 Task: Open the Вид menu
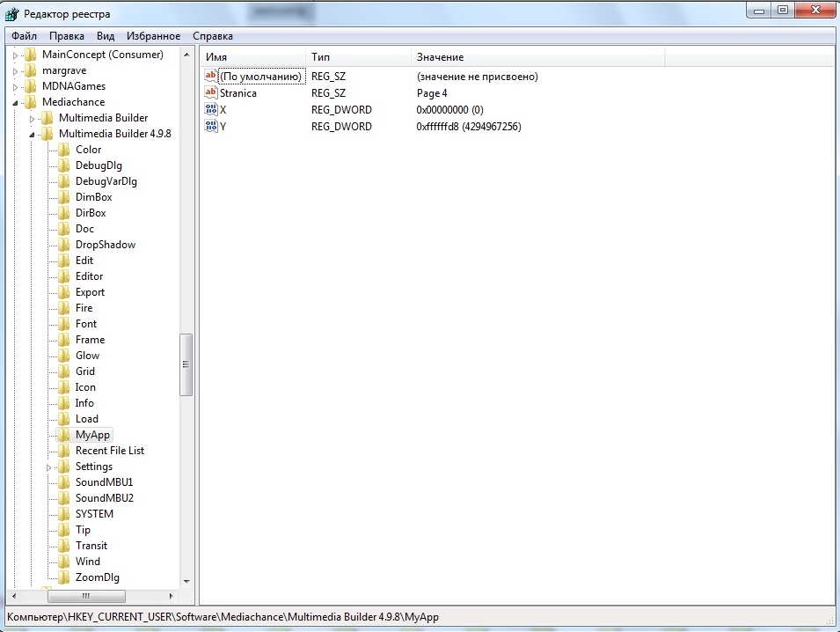[106, 36]
